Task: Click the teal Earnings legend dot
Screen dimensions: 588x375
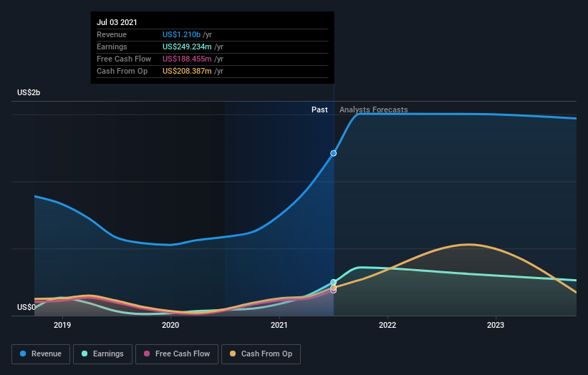Action: pos(85,354)
